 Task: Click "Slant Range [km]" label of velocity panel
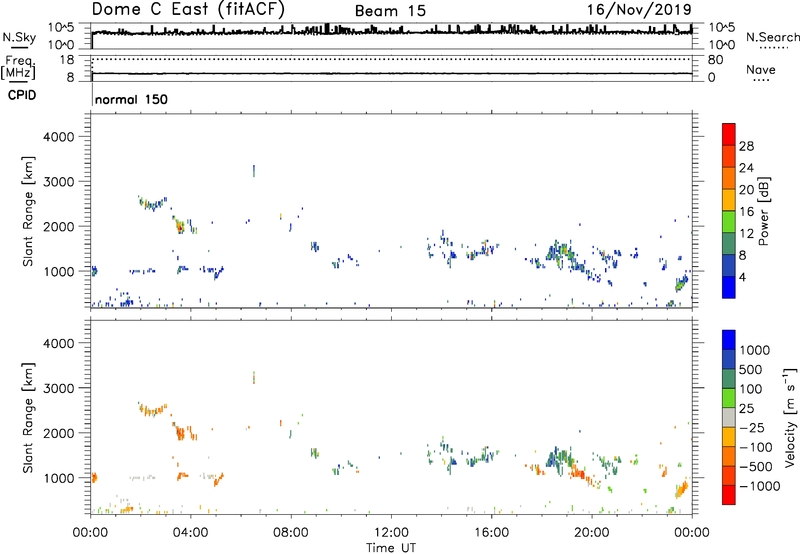coord(28,418)
